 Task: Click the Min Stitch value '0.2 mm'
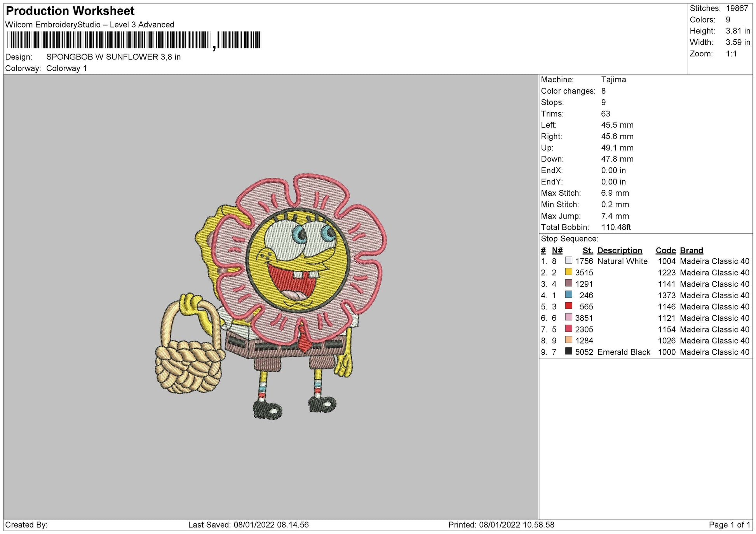click(615, 205)
